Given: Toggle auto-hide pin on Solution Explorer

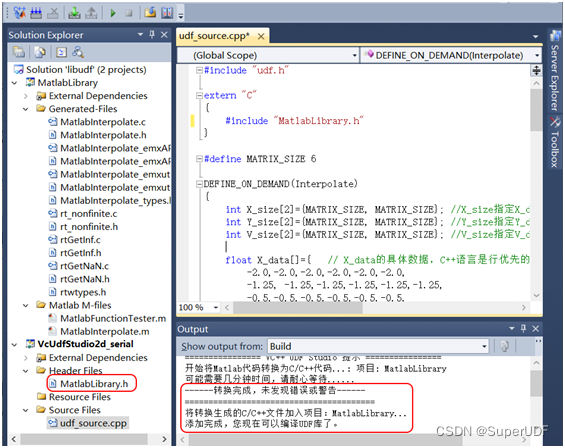Looking at the screenshot, I should click(152, 35).
